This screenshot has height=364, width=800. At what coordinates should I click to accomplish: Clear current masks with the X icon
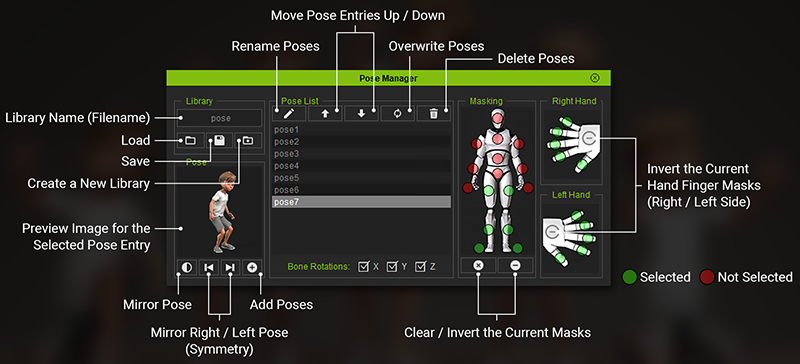(478, 265)
